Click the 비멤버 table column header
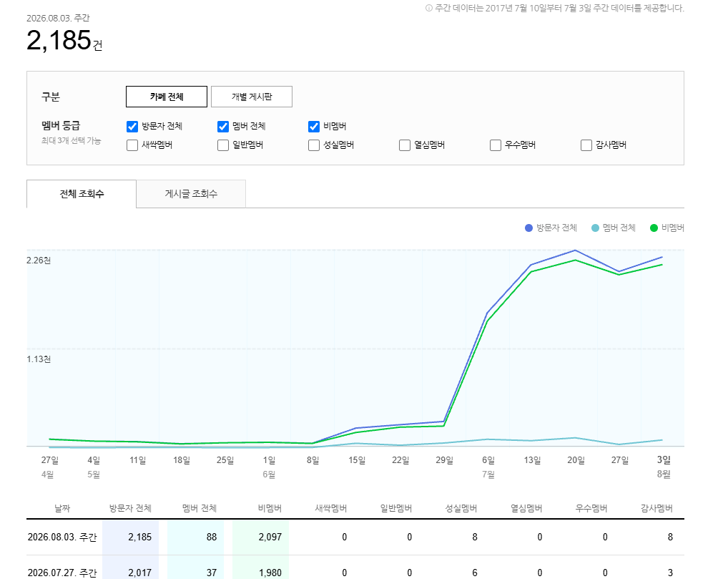 pos(270,508)
